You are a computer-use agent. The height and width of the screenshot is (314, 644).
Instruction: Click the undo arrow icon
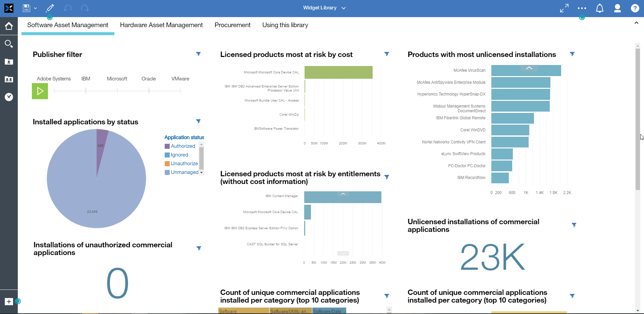[67, 8]
